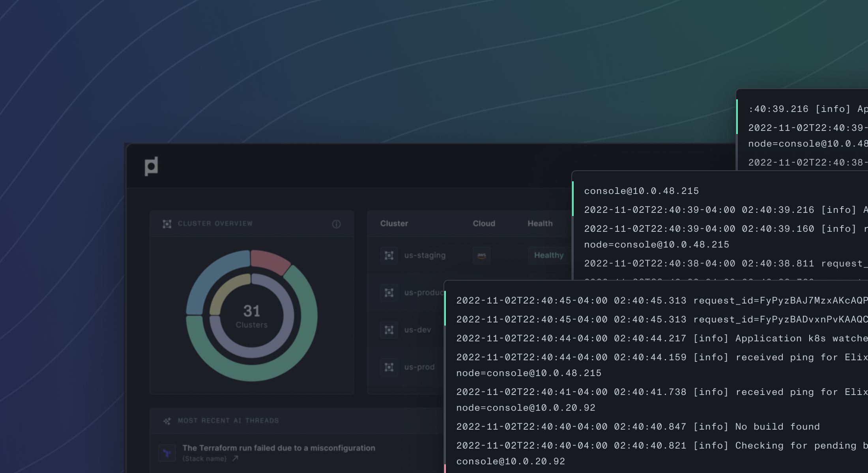
Task: Click the Plural logo in the top bar
Action: pyautogui.click(x=151, y=166)
